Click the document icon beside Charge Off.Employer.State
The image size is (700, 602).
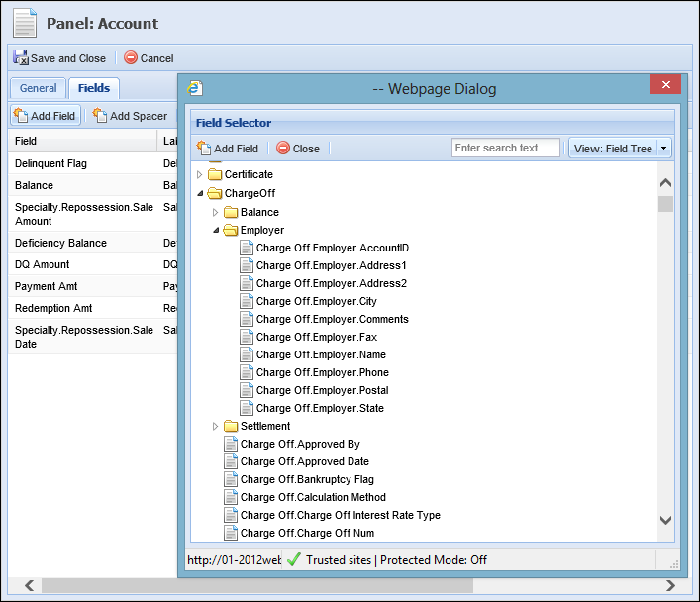247,408
